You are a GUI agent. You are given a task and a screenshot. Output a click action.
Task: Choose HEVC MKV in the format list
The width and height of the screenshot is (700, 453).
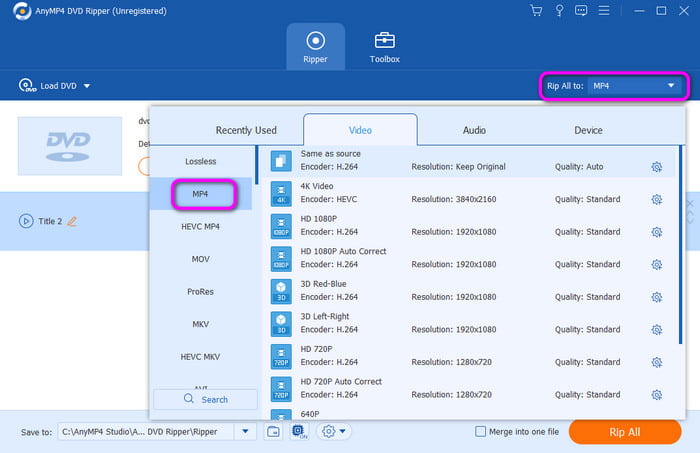click(x=200, y=357)
